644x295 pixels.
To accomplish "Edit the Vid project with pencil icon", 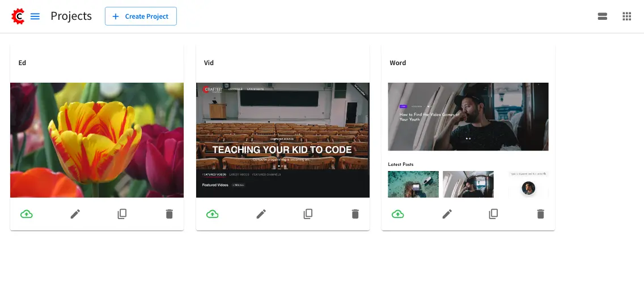I will [261, 214].
